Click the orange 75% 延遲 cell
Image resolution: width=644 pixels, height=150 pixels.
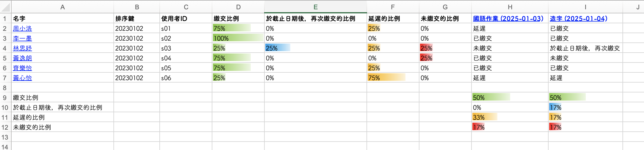pos(392,78)
